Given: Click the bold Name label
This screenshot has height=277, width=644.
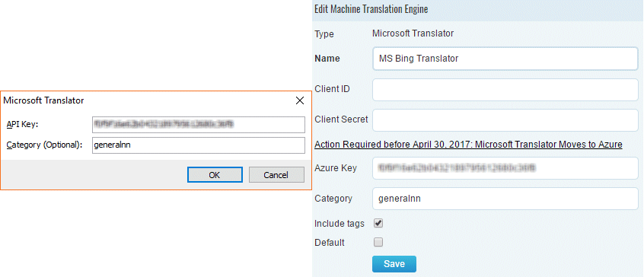Looking at the screenshot, I should pyautogui.click(x=327, y=59).
